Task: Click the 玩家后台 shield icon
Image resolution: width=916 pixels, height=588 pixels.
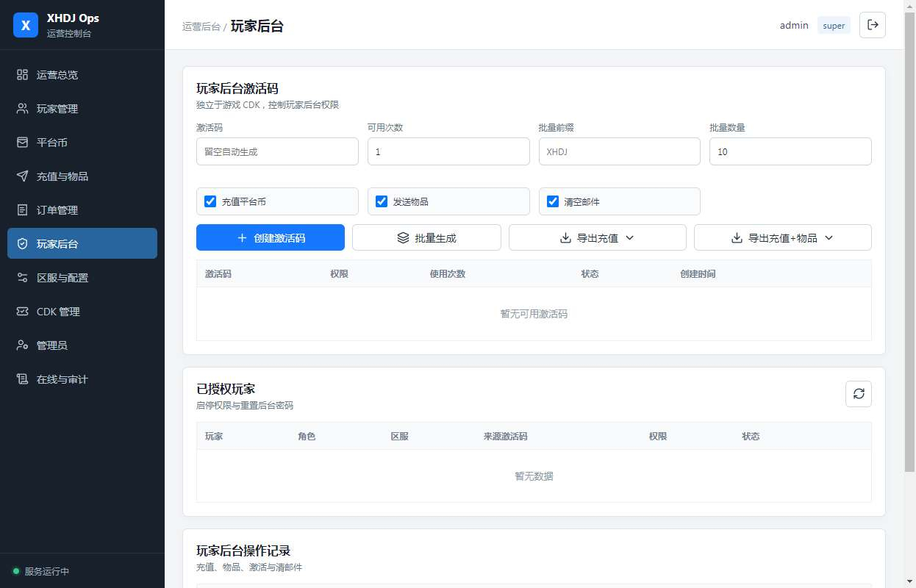Action: click(22, 244)
